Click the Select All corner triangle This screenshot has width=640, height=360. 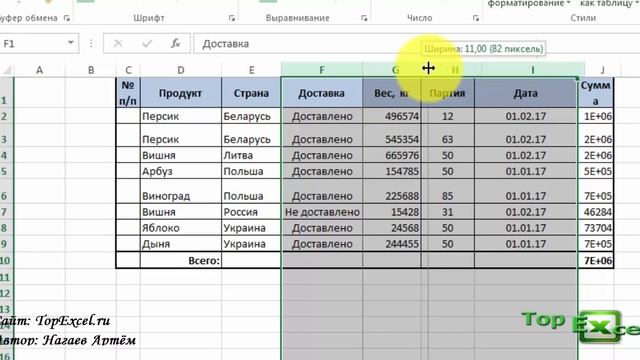(7, 70)
